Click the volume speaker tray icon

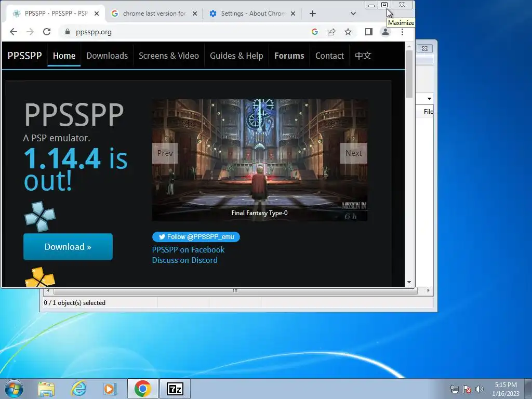tap(480, 389)
